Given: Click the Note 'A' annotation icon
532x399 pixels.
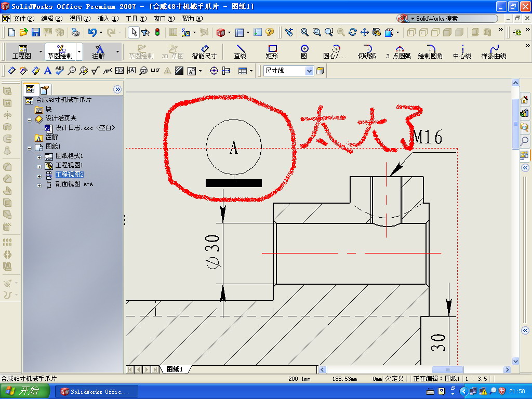Looking at the screenshot, I should tap(48, 71).
